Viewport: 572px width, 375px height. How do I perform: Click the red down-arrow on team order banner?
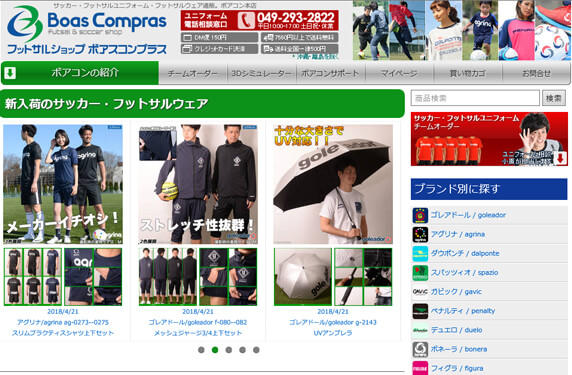click(x=560, y=158)
